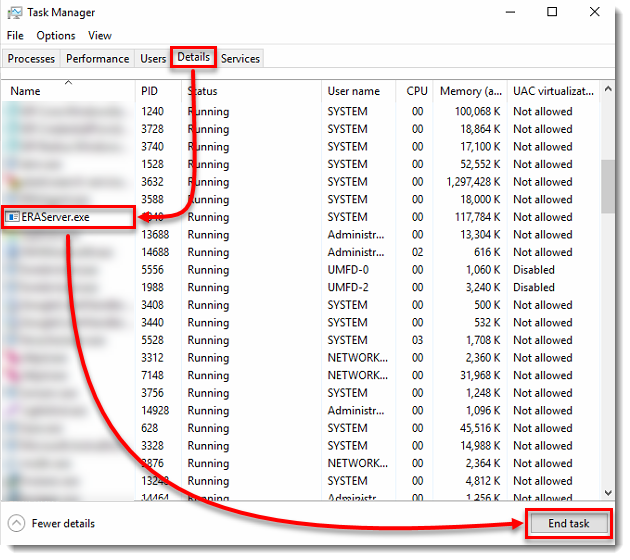Image resolution: width=630 pixels, height=560 pixels.
Task: Click the End task button
Action: (569, 523)
